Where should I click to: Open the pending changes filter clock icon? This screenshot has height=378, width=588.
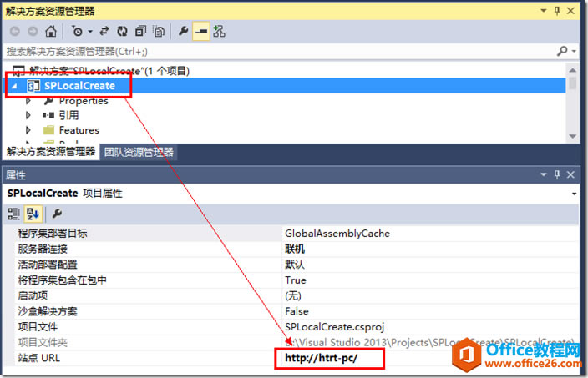[x=77, y=31]
